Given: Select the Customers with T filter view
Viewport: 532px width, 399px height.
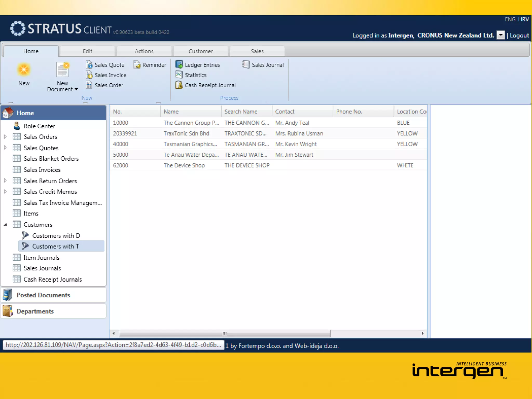Looking at the screenshot, I should (61, 246).
